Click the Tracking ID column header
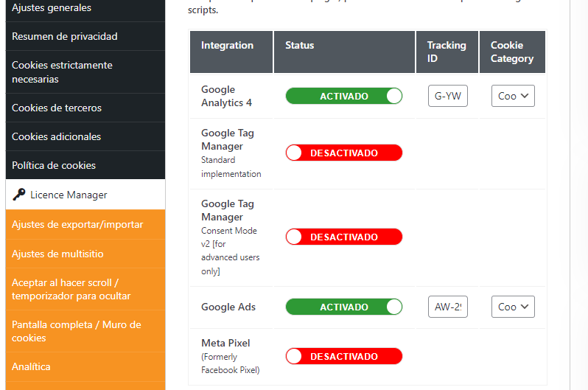 click(447, 52)
